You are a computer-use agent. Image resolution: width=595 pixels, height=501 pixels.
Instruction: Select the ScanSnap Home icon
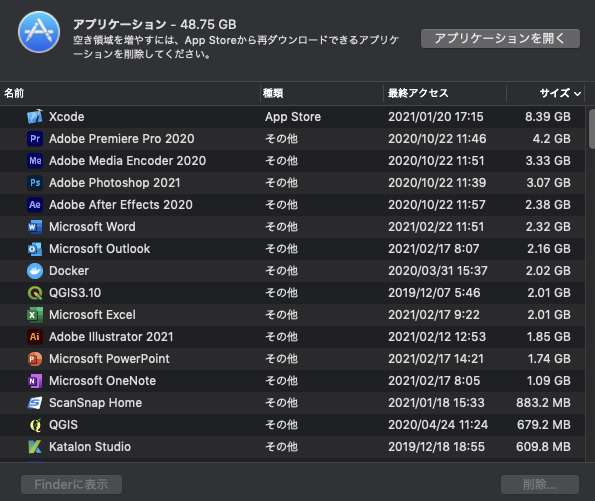(x=35, y=403)
